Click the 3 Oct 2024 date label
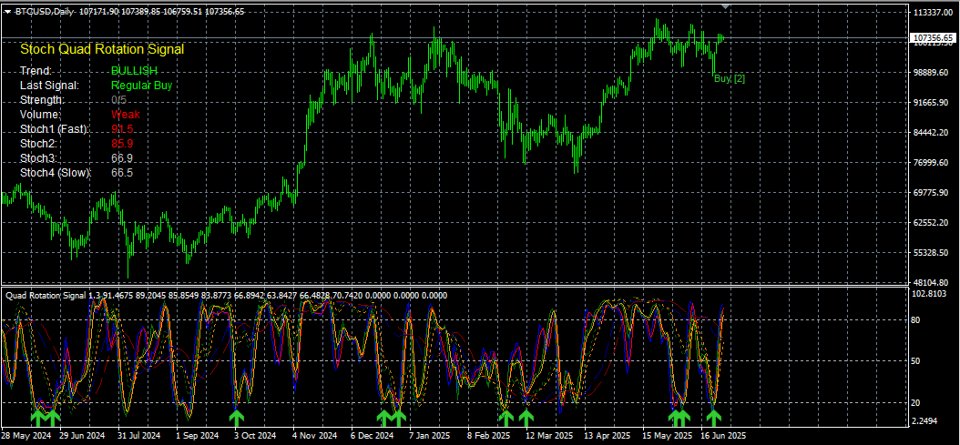Image resolution: width=960 pixels, height=445 pixels. (255, 436)
